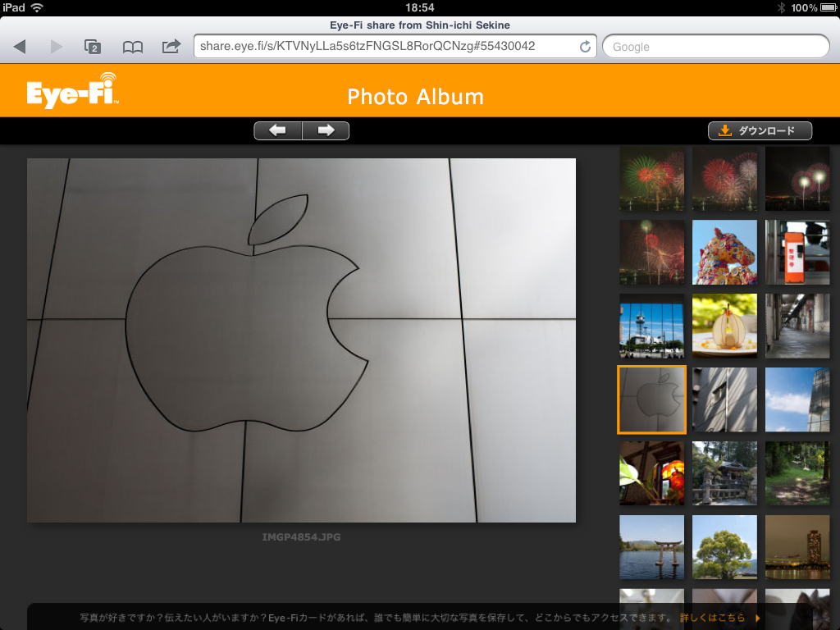This screenshot has height=630, width=840.
Task: Select the URL address field
Action: pyautogui.click(x=386, y=47)
